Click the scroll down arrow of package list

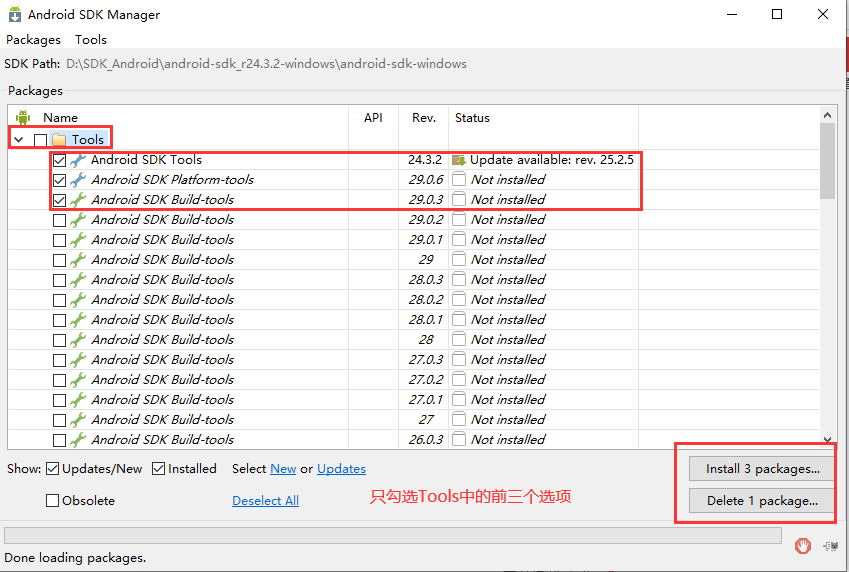click(x=827, y=440)
